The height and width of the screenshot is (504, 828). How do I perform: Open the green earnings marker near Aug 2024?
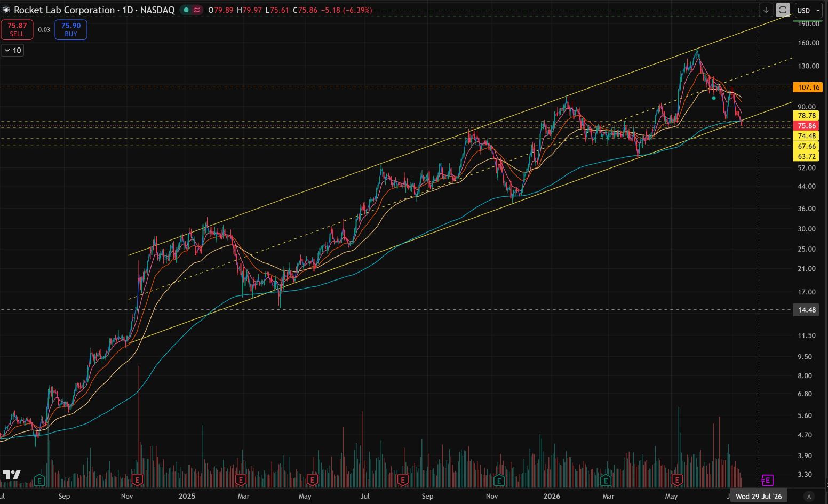point(39,481)
